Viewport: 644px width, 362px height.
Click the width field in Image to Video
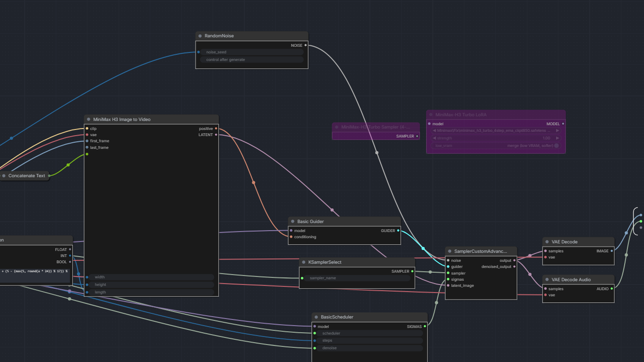coord(151,277)
